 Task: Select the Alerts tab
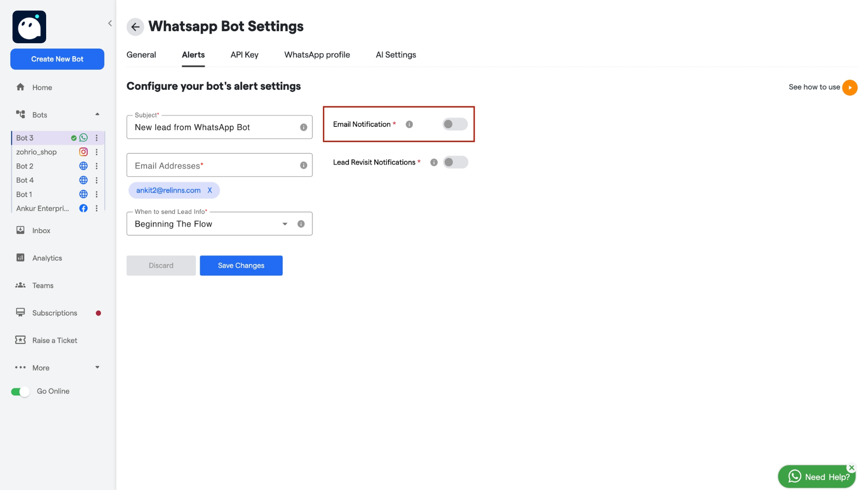(x=193, y=55)
